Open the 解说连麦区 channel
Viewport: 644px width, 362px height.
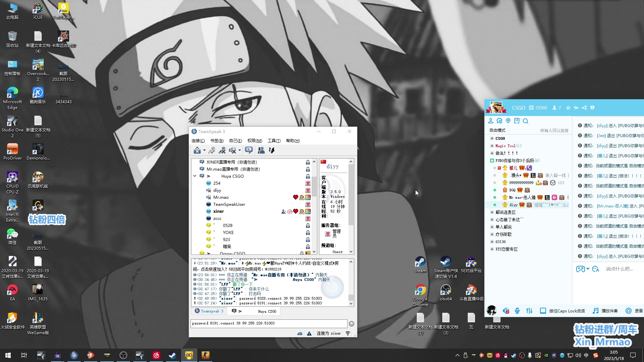pyautogui.click(x=505, y=212)
